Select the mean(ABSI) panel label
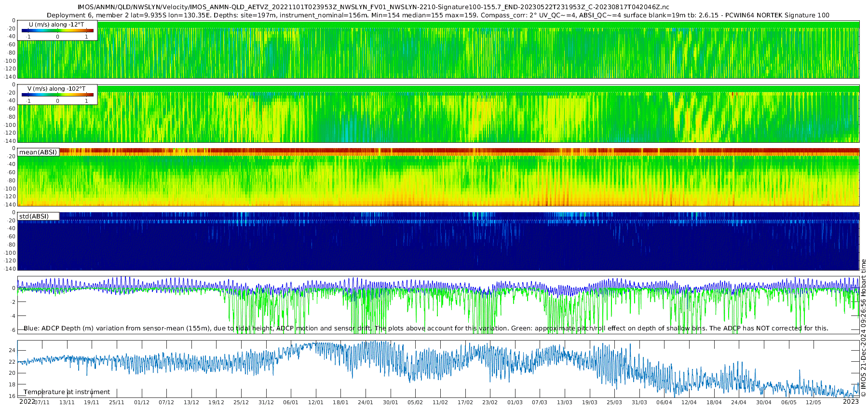Viewport: 868px width, 410px height. (x=38, y=152)
